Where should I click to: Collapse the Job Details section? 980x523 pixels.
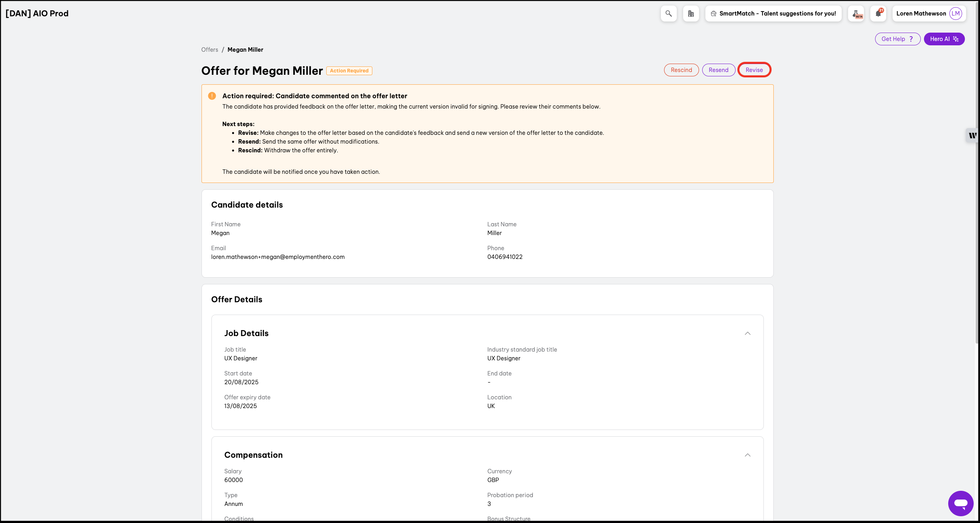click(748, 333)
